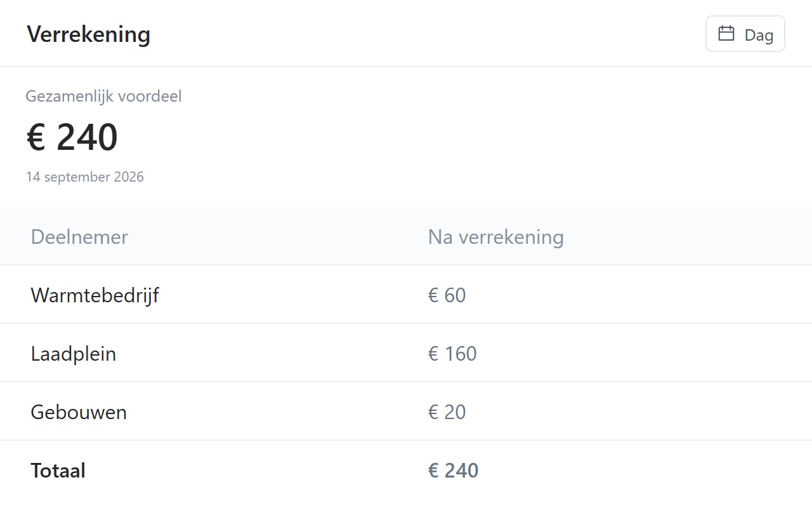Click the calendar icon in Dag button
This screenshot has height=508, width=812.
pos(726,34)
